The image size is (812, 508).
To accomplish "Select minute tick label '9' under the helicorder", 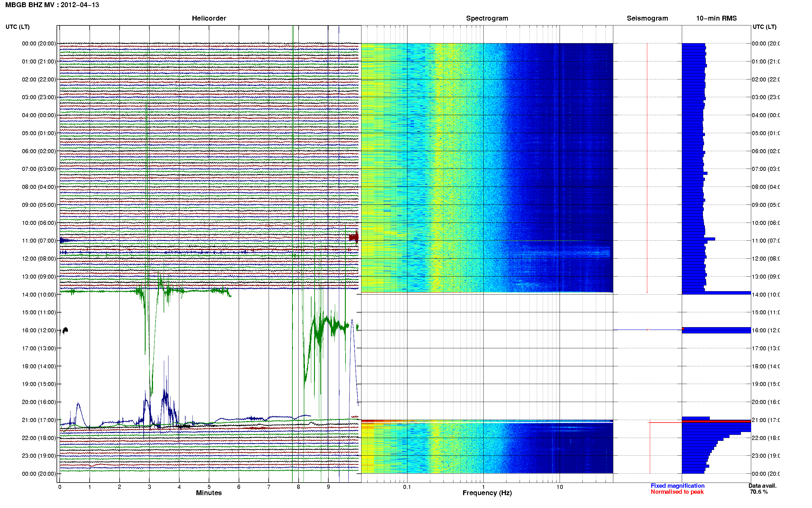I will [328, 487].
